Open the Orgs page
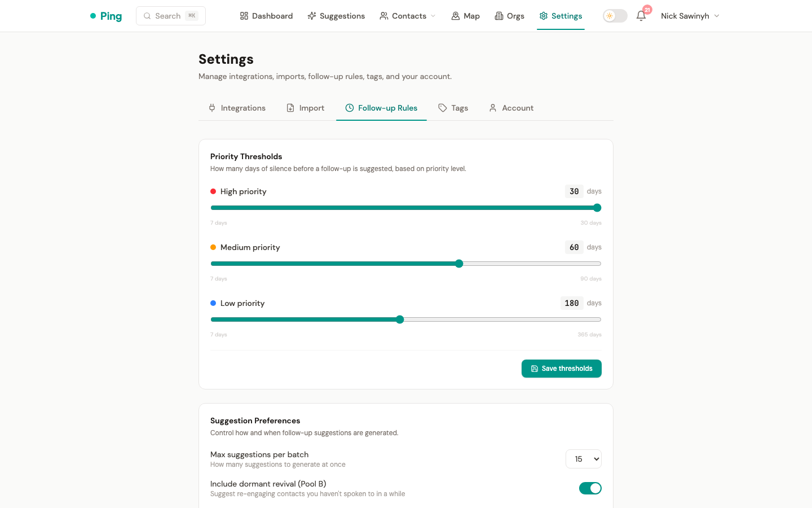 [x=509, y=16]
